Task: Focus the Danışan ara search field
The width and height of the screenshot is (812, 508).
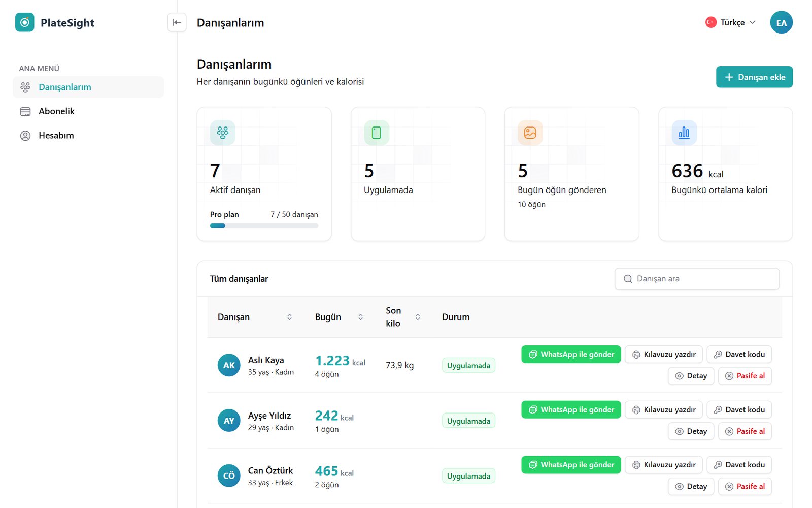Action: 697,279
